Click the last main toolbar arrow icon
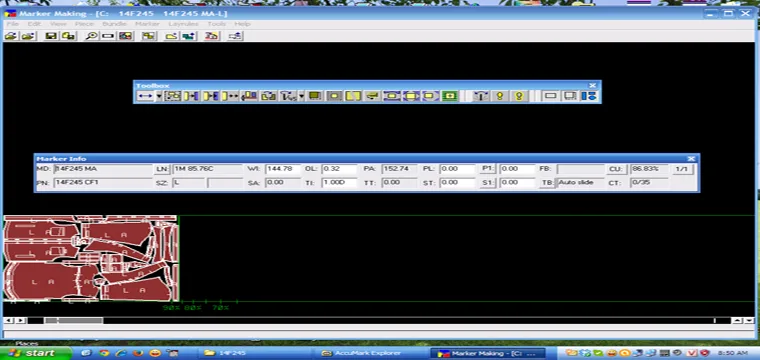760x360 pixels. (x=236, y=36)
